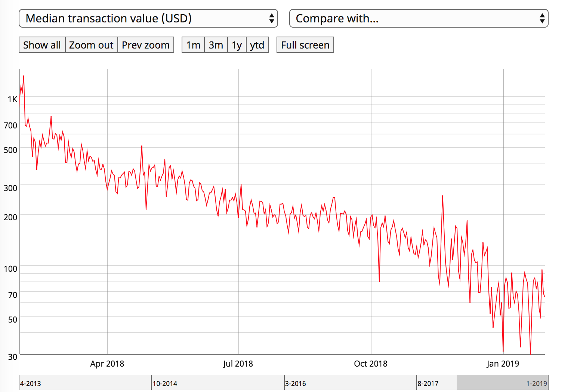Click the 500 y-axis label
This screenshot has height=392, width=577.
tap(10, 150)
